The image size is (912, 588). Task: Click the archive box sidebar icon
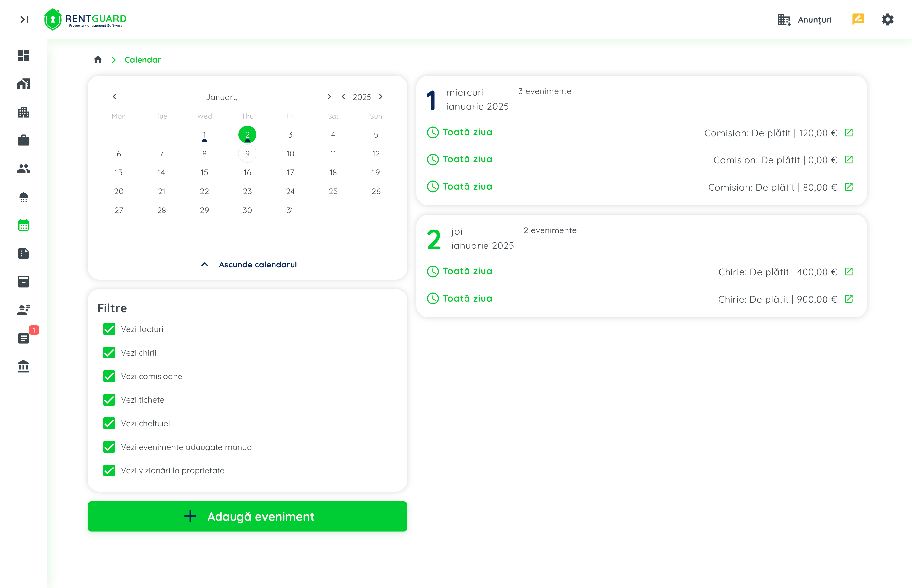click(x=23, y=282)
